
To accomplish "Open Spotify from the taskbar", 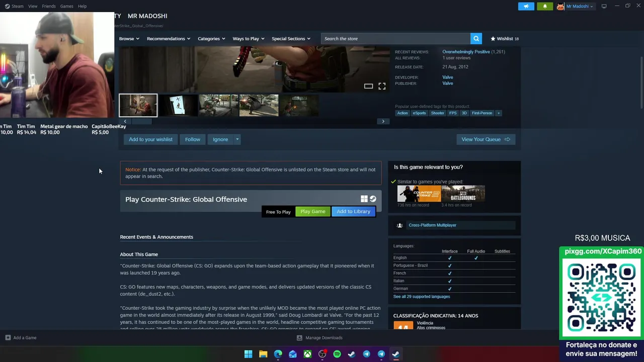I will [337, 354].
